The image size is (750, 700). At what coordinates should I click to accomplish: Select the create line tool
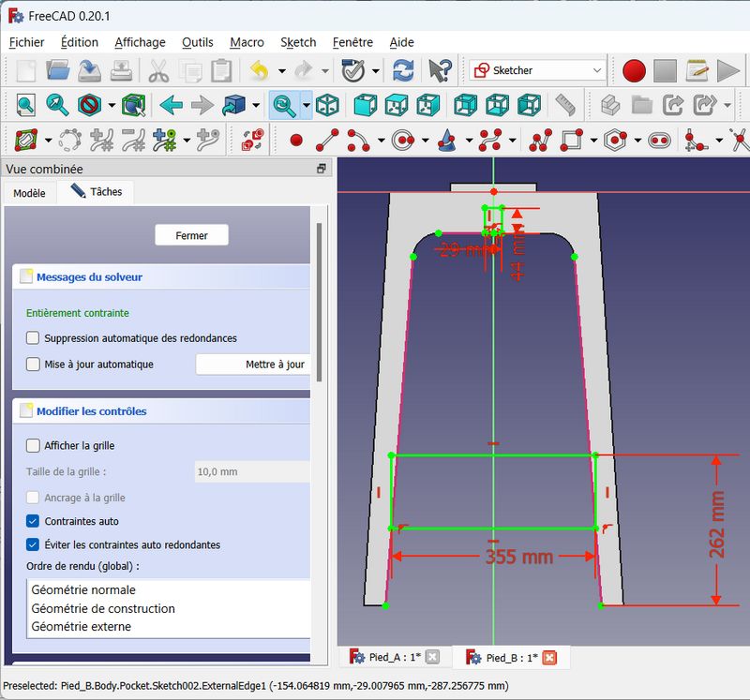point(327,141)
